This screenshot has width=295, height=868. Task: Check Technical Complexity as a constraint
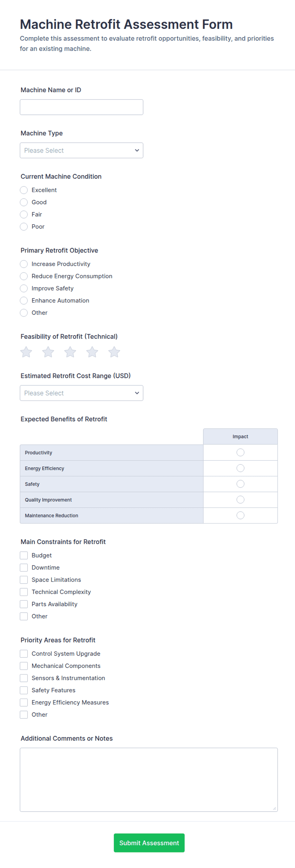coord(23,592)
